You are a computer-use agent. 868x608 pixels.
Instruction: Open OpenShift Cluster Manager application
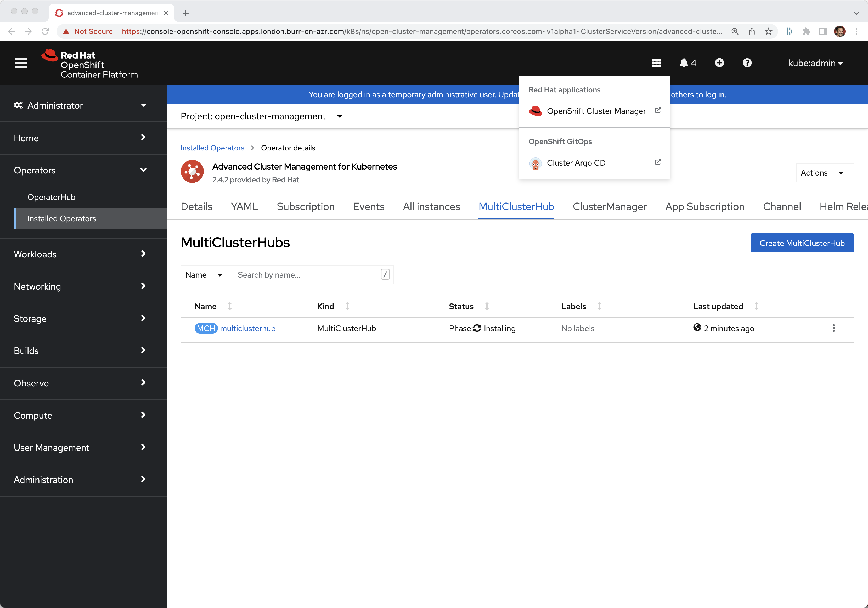pos(595,111)
